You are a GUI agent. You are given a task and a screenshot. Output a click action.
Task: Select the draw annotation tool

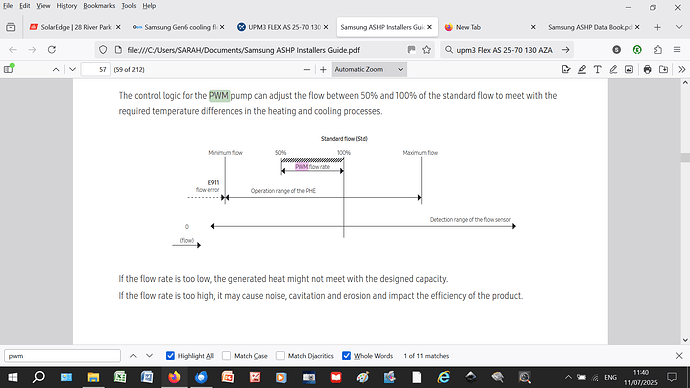[613, 69]
